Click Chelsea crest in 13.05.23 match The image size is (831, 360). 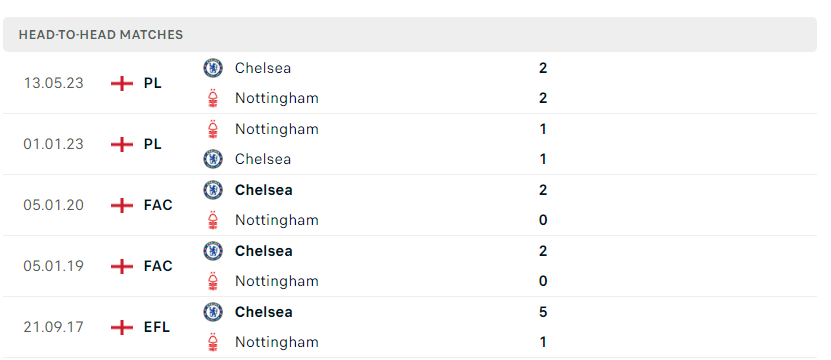tap(213, 68)
